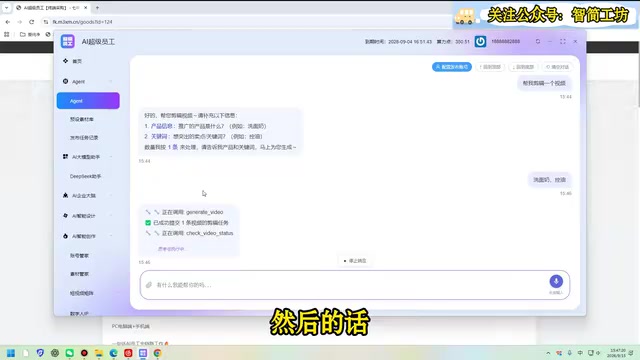
Task: Open the 首页 home item in sidebar
Action: pyautogui.click(x=77, y=61)
